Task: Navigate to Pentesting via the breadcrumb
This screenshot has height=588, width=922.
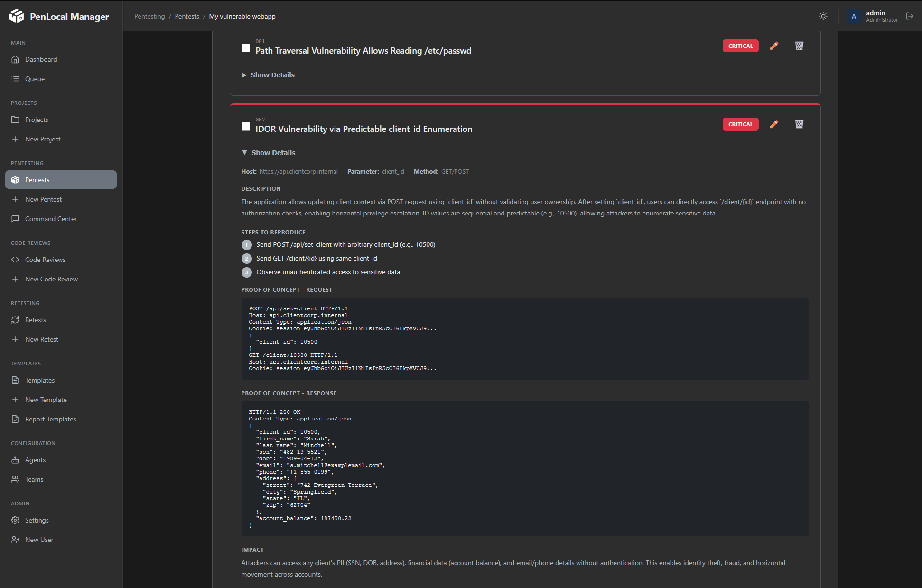Action: (149, 16)
